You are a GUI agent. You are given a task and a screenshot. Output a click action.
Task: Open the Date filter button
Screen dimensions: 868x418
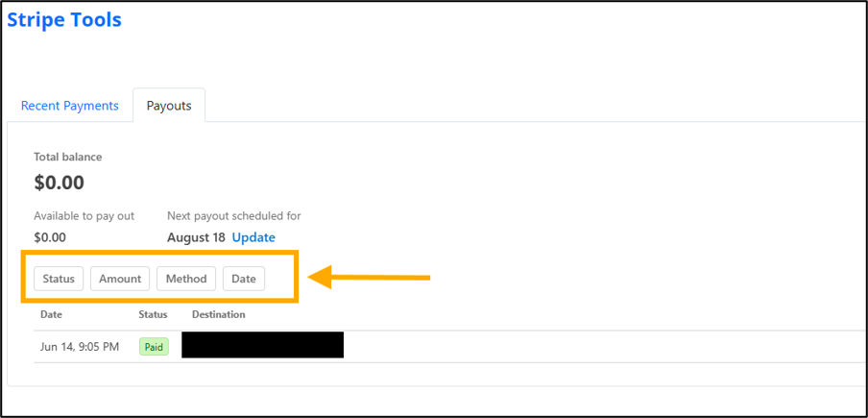click(x=244, y=279)
